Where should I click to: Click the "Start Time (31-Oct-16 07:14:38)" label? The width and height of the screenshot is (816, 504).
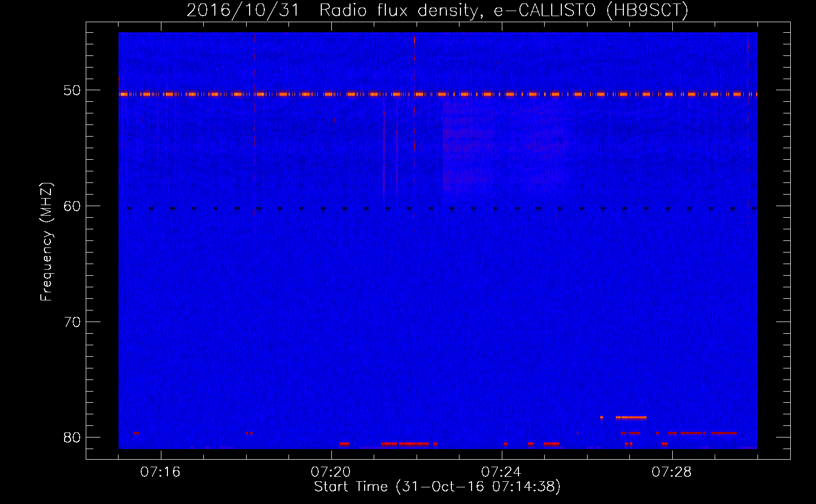point(437,487)
